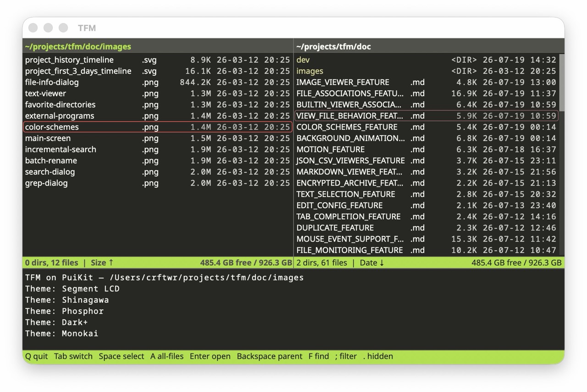Click 'Q quit' shortcut in bottom bar
This screenshot has height=392, width=587.
36,356
